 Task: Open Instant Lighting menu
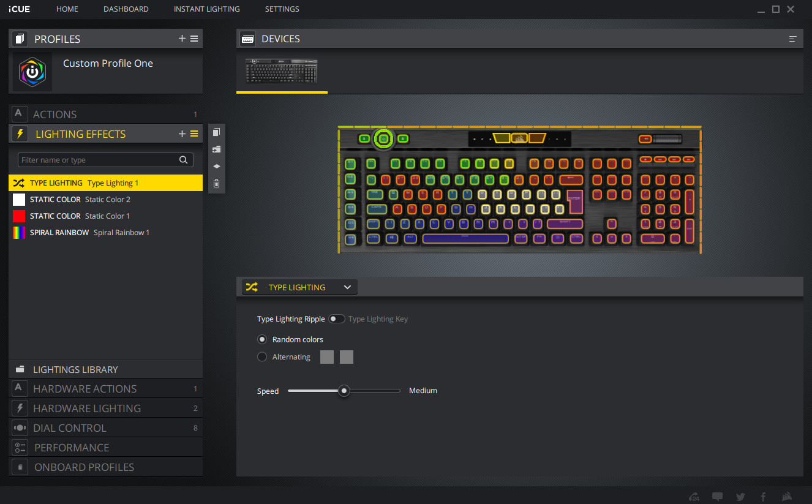click(207, 9)
